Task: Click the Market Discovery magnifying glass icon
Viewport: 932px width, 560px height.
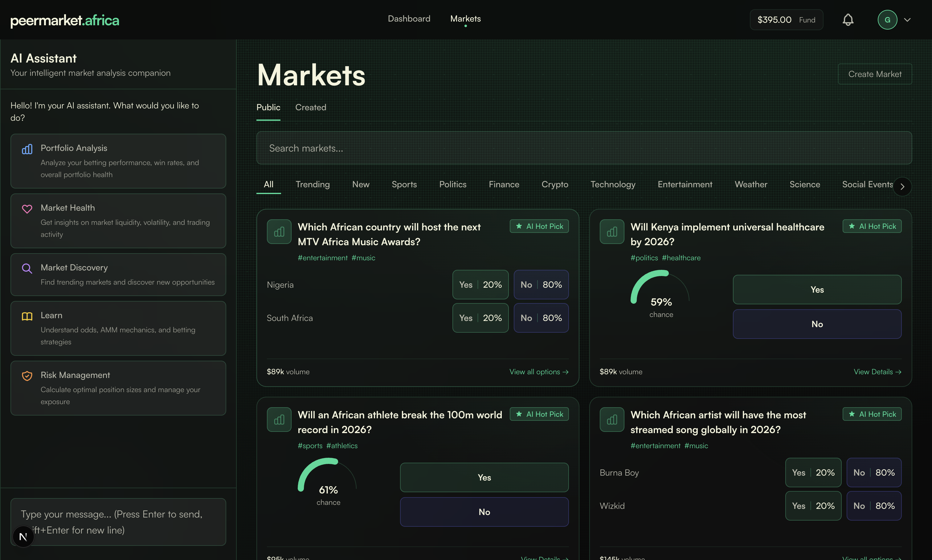Action: coord(27,268)
